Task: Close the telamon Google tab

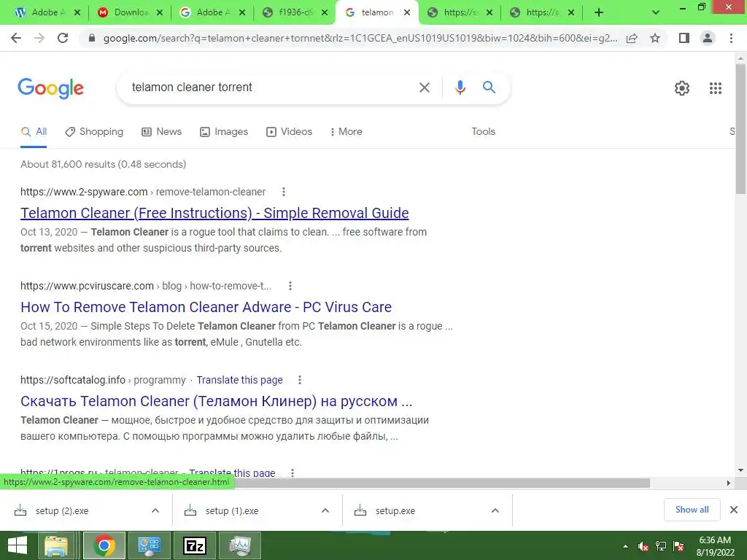Action: click(407, 13)
